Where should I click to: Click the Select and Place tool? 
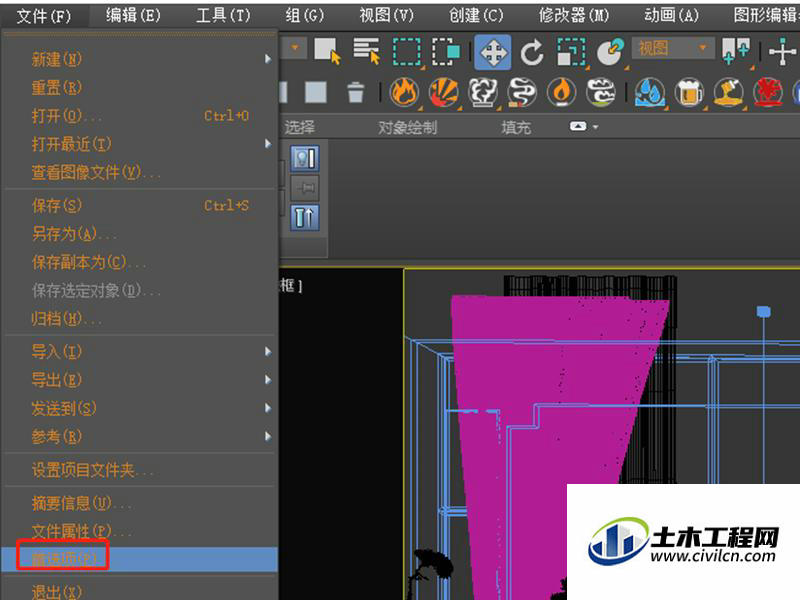(x=610, y=52)
